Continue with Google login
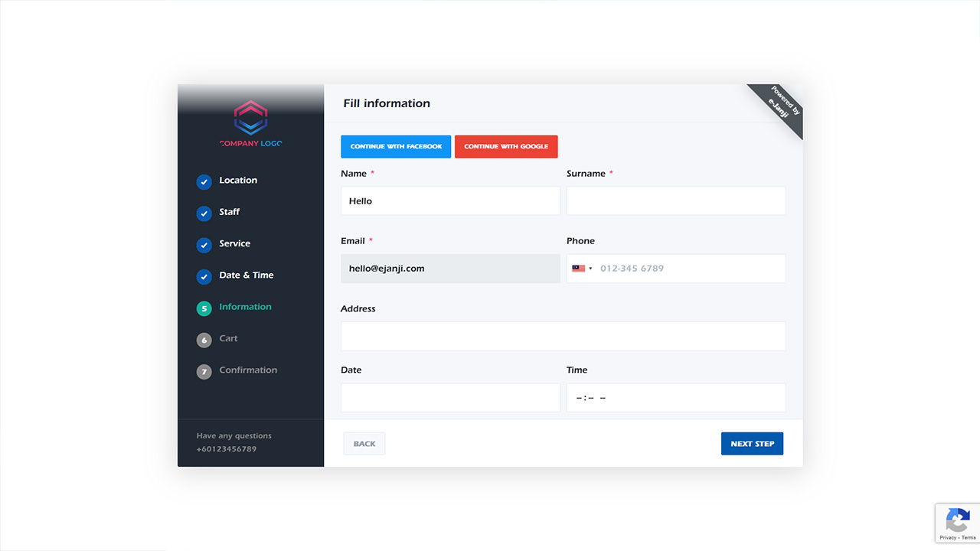 506,146
